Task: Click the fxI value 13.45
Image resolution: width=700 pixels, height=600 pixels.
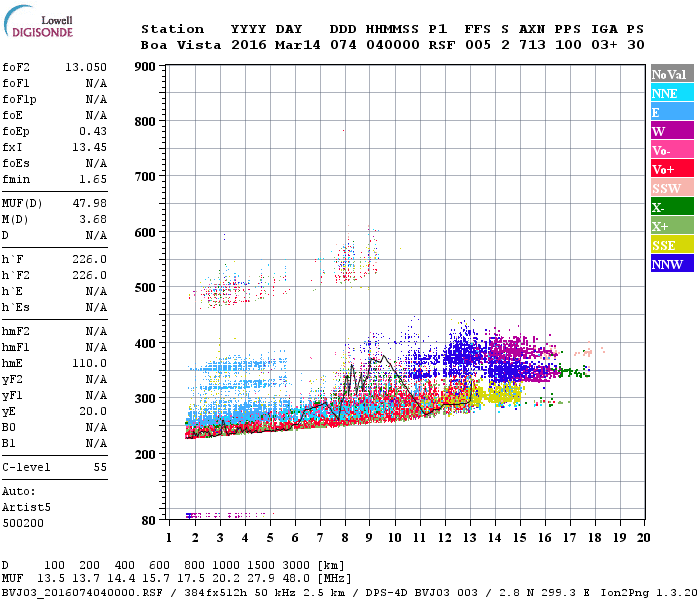Action: tap(89, 147)
